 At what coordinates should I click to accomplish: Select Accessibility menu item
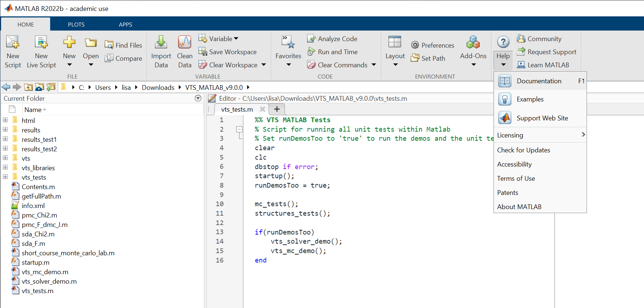[x=540, y=164]
